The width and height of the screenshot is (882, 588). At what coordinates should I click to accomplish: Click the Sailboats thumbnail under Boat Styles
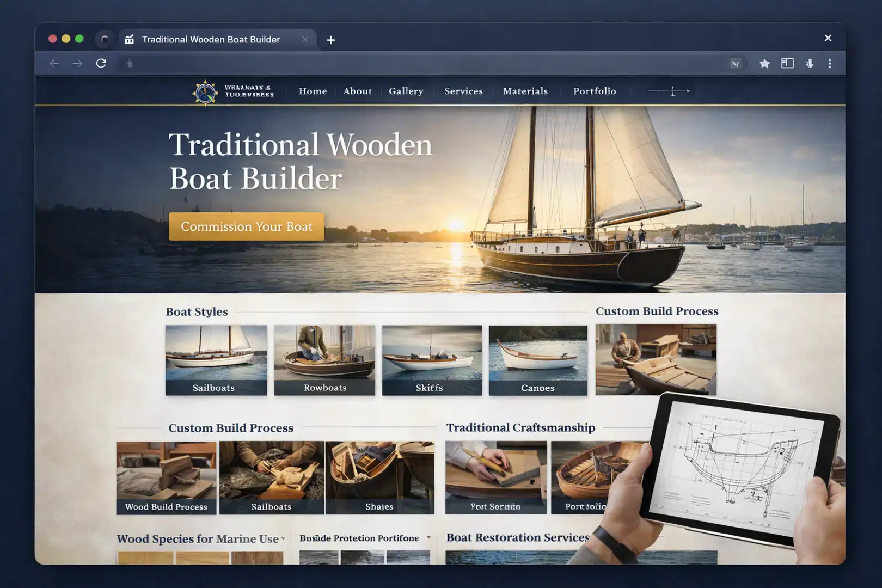[x=216, y=359]
